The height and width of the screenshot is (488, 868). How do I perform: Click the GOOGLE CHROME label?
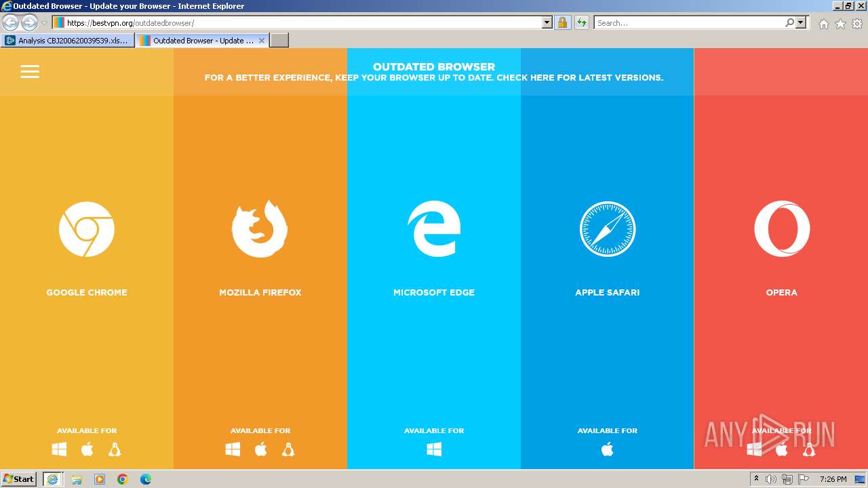87,292
